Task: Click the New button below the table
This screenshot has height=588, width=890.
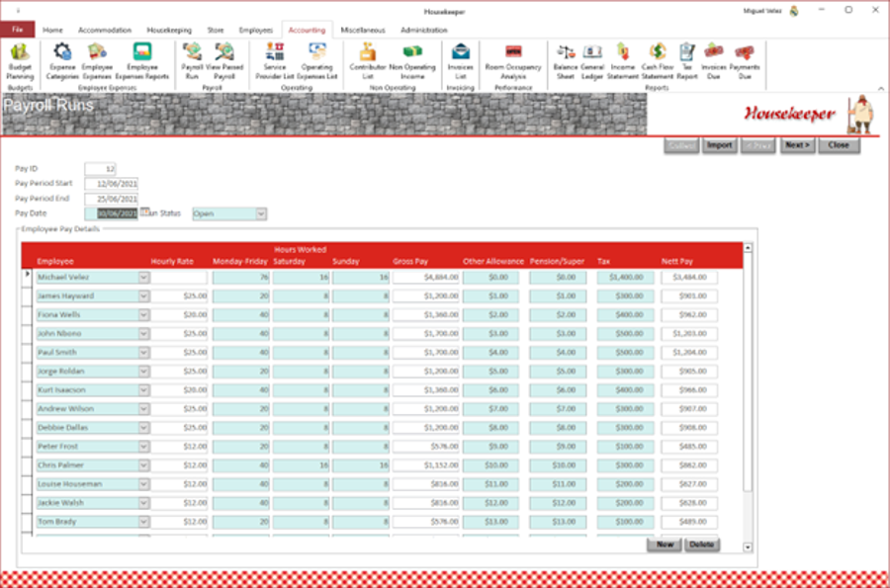Action: [x=665, y=545]
